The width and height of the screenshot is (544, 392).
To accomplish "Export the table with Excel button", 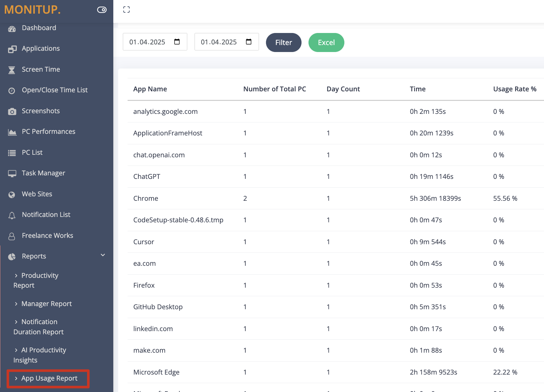I will pyautogui.click(x=326, y=42).
